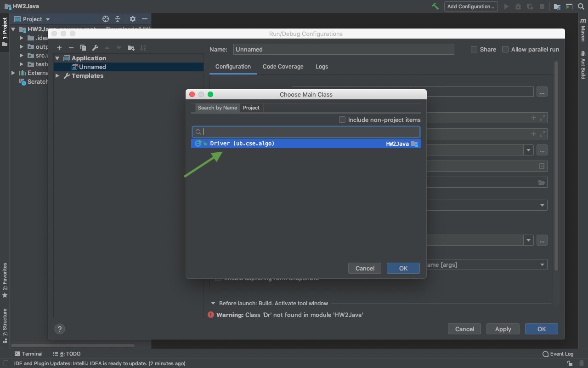Image resolution: width=588 pixels, height=368 pixels.
Task: Click the add configuration plus icon
Action: 59,48
